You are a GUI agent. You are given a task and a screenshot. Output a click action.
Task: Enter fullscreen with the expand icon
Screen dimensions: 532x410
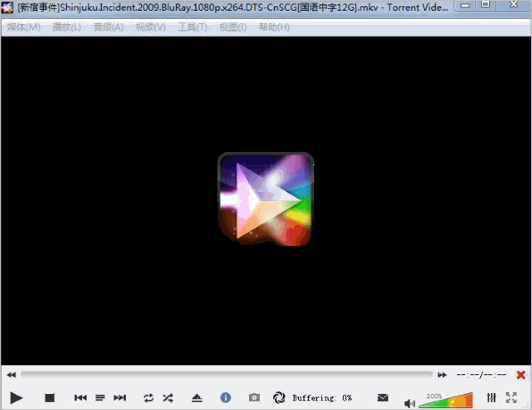[511, 397]
